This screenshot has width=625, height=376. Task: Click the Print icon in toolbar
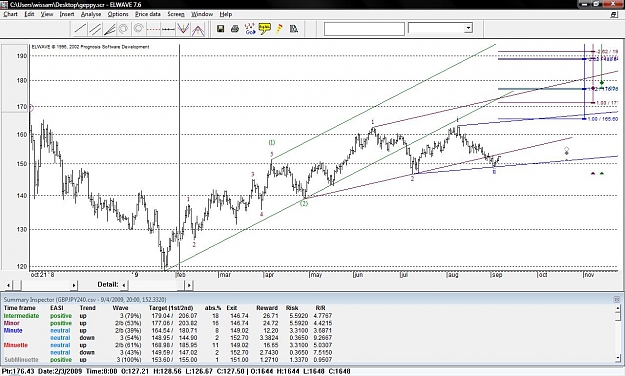(235, 29)
